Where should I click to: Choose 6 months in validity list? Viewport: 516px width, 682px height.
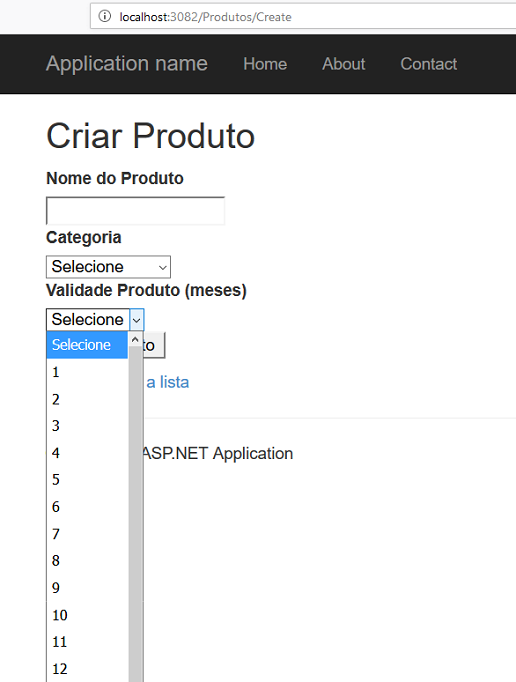click(x=87, y=507)
